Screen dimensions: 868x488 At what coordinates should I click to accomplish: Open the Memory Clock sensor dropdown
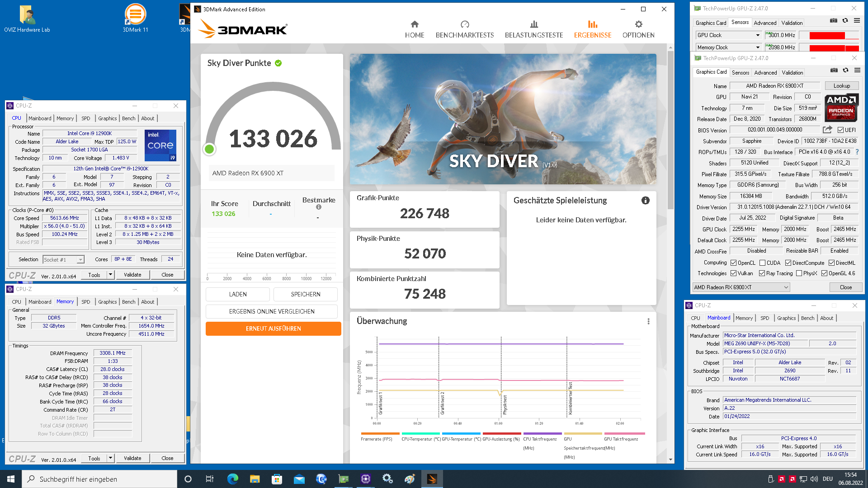728,47
